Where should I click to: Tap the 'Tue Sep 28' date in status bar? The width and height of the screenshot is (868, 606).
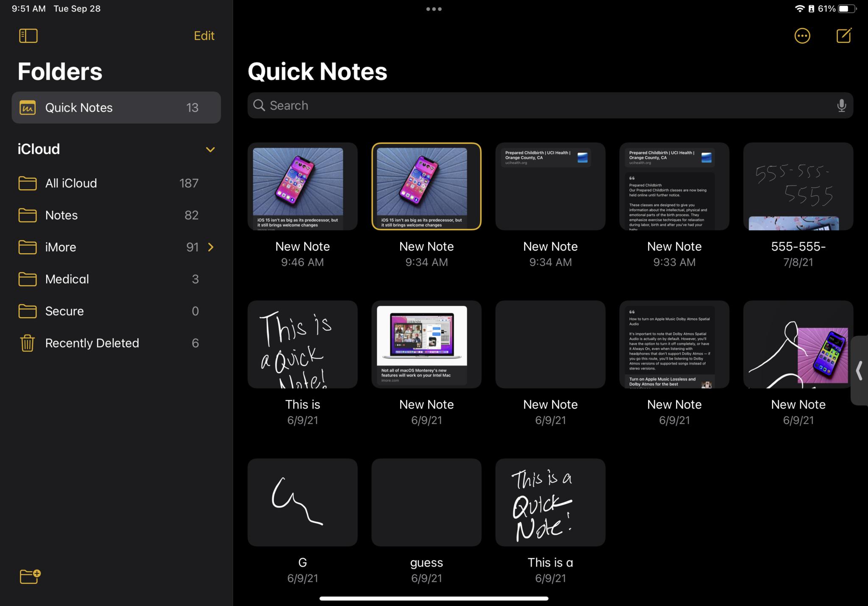(x=77, y=9)
